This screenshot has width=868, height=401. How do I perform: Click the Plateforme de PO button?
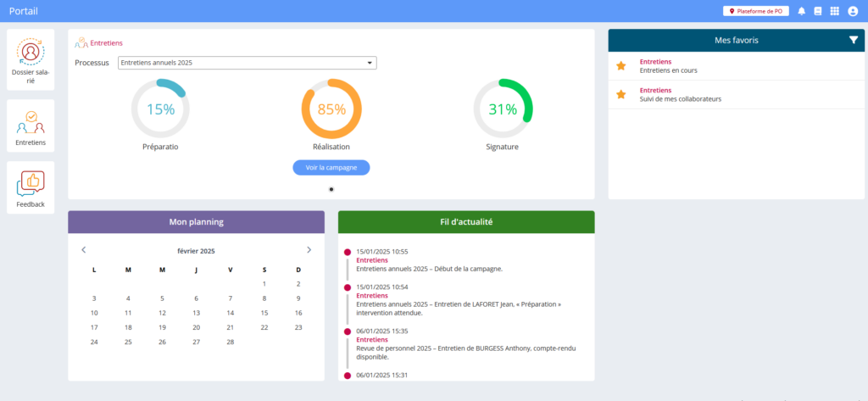coord(754,11)
